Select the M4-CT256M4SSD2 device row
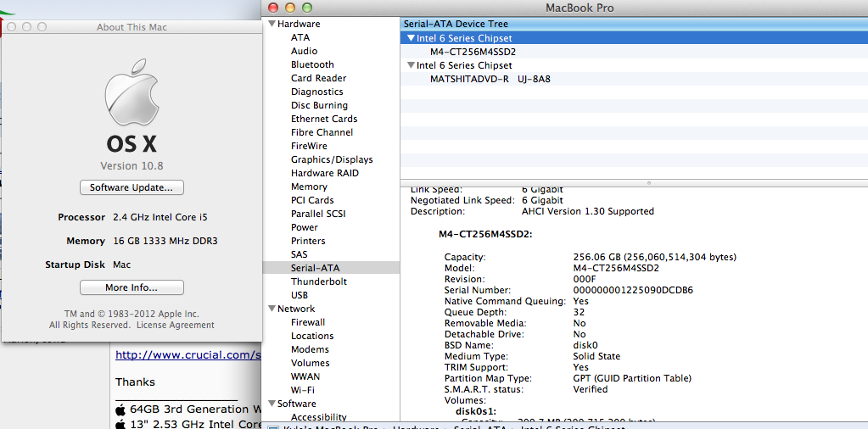 coord(634,52)
